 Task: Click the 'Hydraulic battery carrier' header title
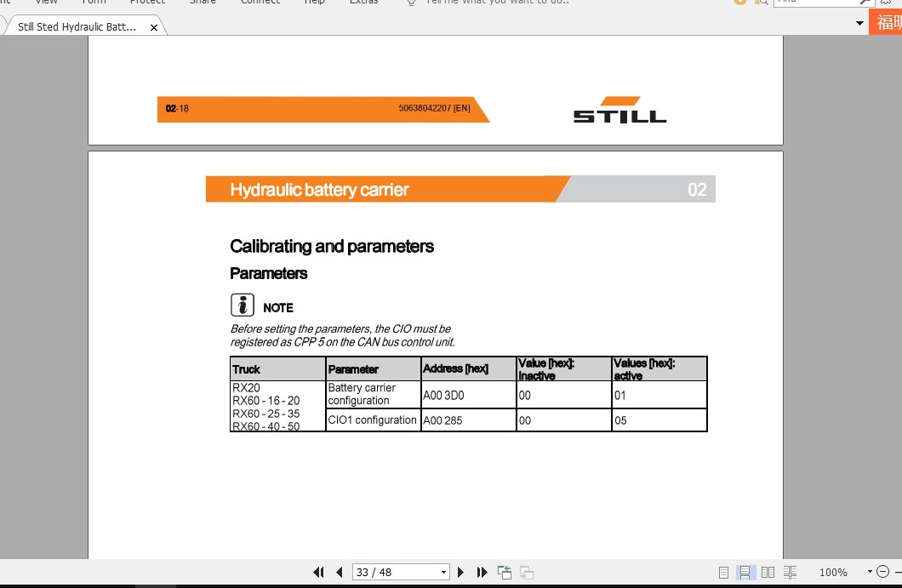pyautogui.click(x=319, y=189)
